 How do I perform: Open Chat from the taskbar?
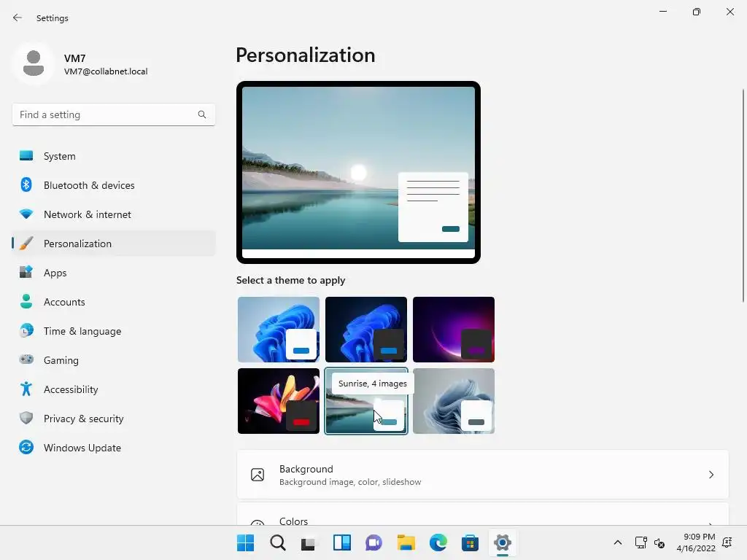pyautogui.click(x=374, y=542)
